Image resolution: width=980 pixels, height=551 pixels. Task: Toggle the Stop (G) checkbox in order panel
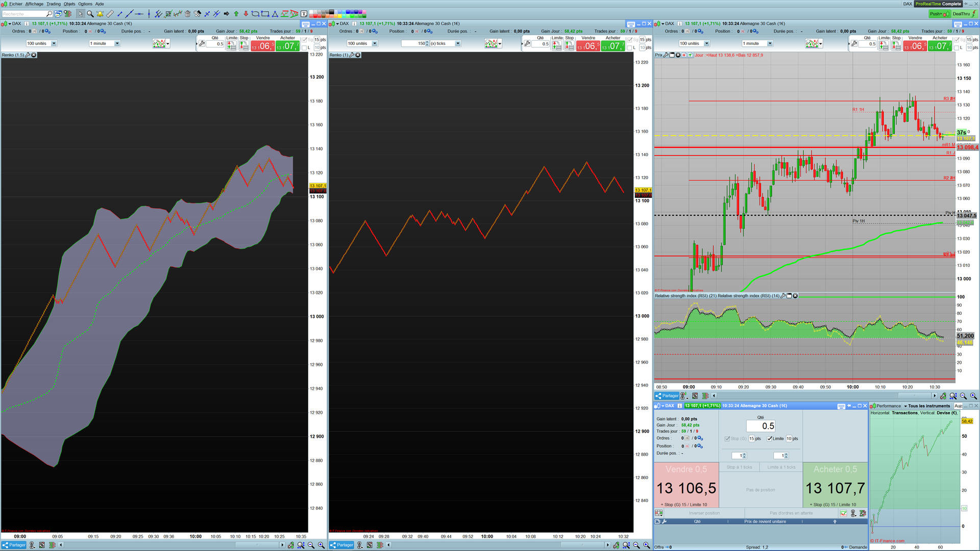[727, 439]
